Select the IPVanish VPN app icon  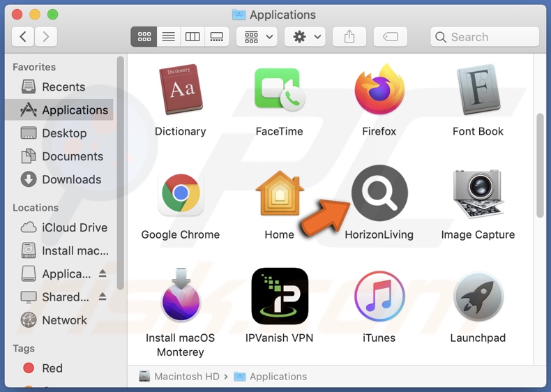(280, 296)
